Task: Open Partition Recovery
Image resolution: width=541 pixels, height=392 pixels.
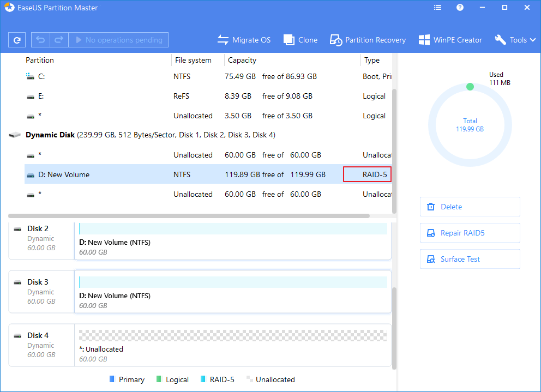Action: (368, 40)
